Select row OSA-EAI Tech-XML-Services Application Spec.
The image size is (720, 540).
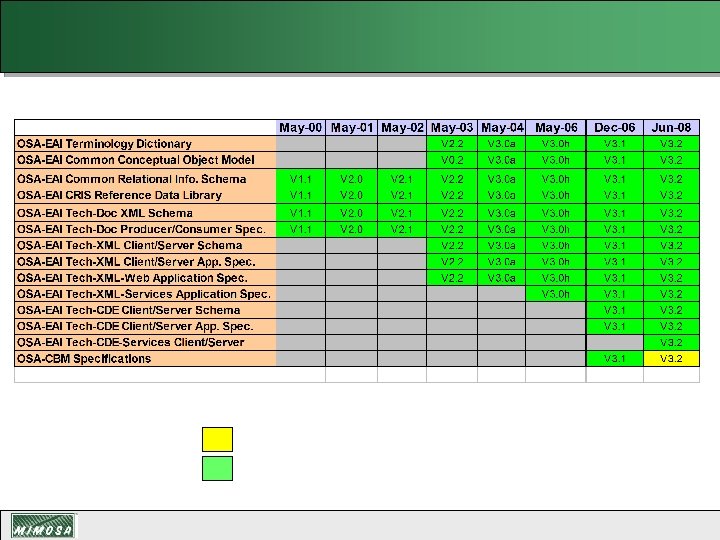pyautogui.click(x=357, y=294)
